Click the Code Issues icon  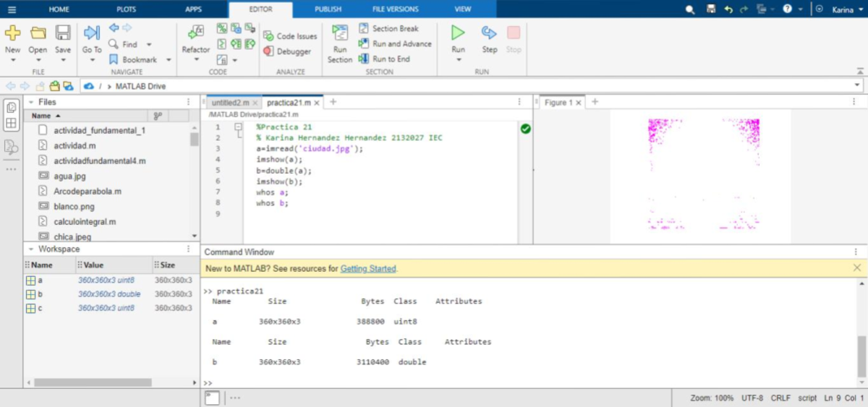268,36
